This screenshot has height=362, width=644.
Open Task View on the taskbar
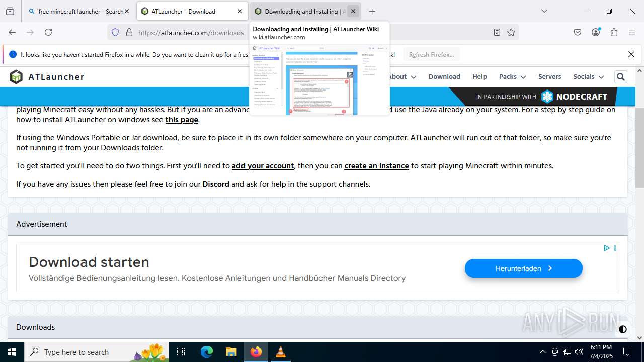click(182, 352)
